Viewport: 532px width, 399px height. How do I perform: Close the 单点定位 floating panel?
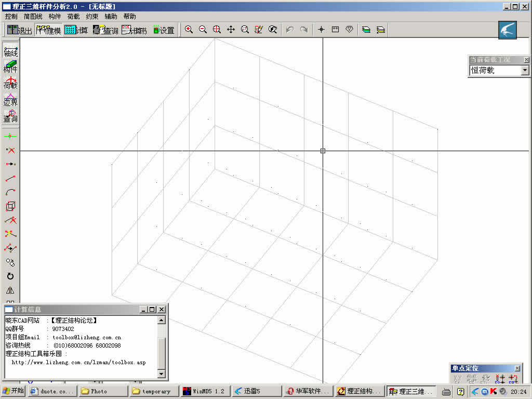517,368
